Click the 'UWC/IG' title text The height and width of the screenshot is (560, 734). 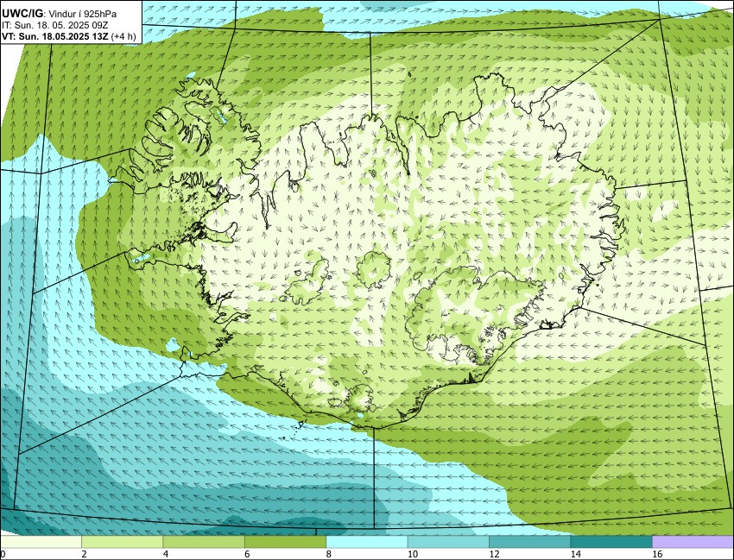22,14
